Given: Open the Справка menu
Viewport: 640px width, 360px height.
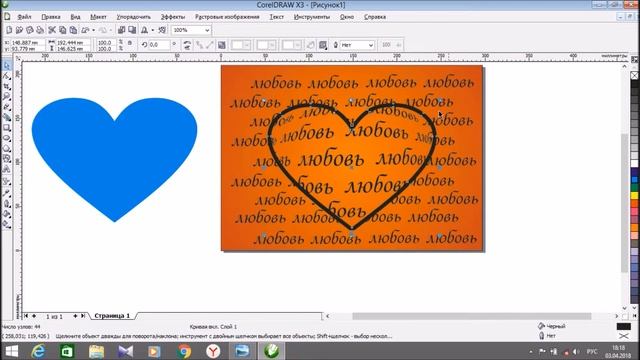Looking at the screenshot, I should (375, 17).
